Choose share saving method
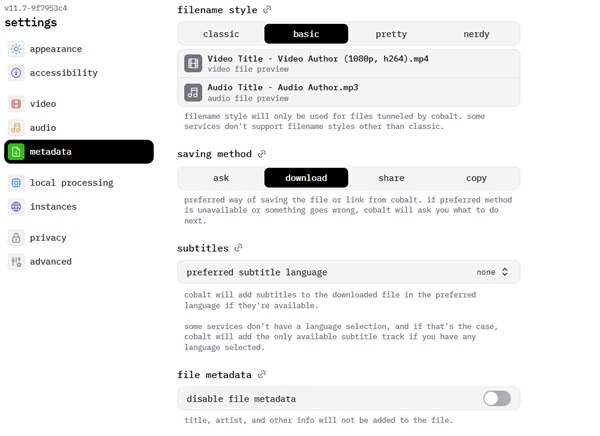This screenshot has height=436, width=600. 391,178
